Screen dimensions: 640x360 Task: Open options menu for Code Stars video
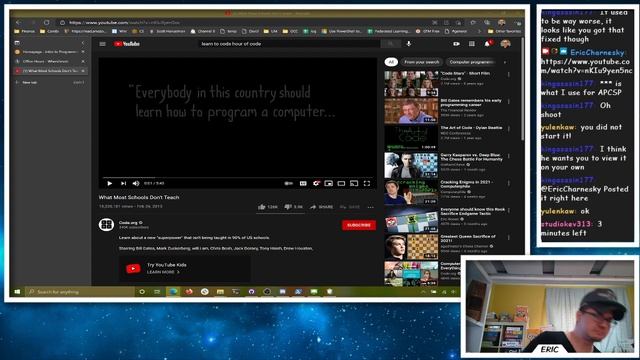[509, 75]
